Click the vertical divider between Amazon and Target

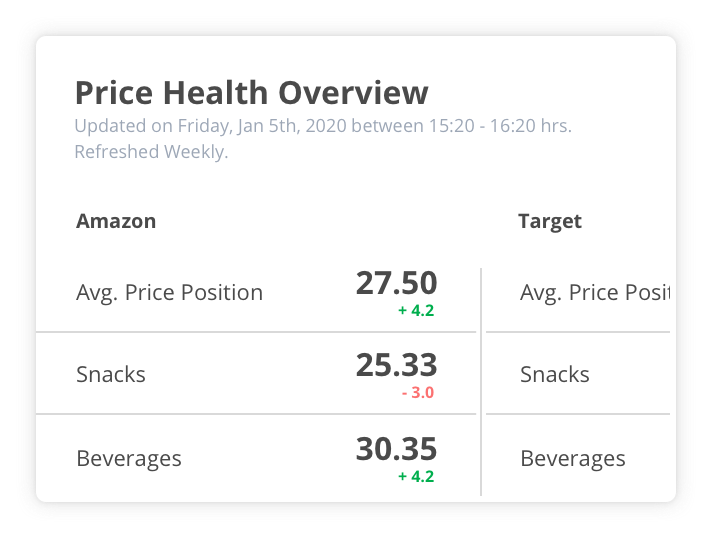point(481,380)
